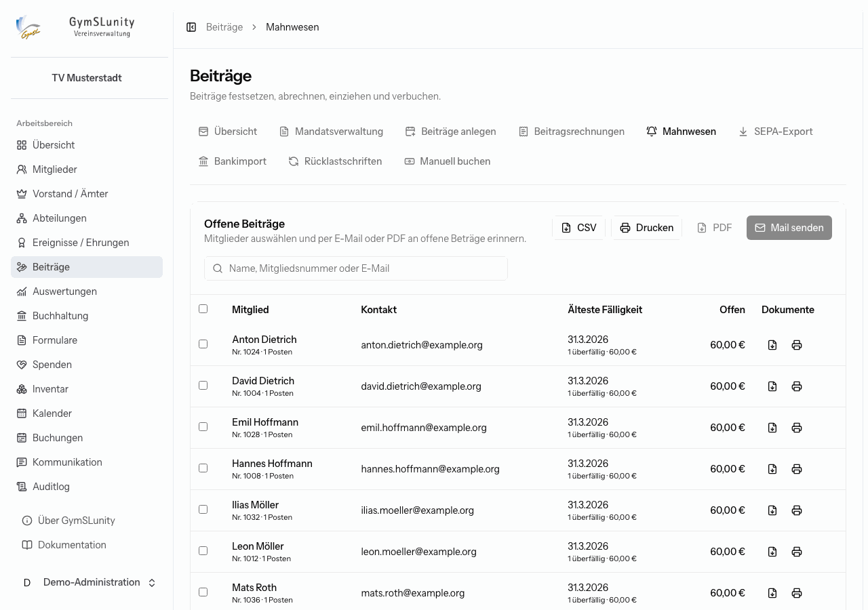This screenshot has height=610, width=868.
Task: Download PDF document for David Dietrich
Action: [x=772, y=386]
